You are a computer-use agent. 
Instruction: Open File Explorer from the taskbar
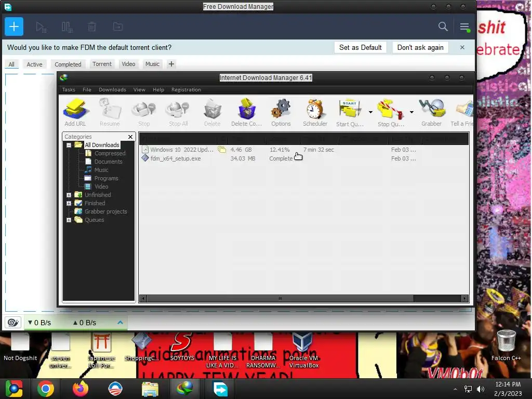pyautogui.click(x=150, y=389)
